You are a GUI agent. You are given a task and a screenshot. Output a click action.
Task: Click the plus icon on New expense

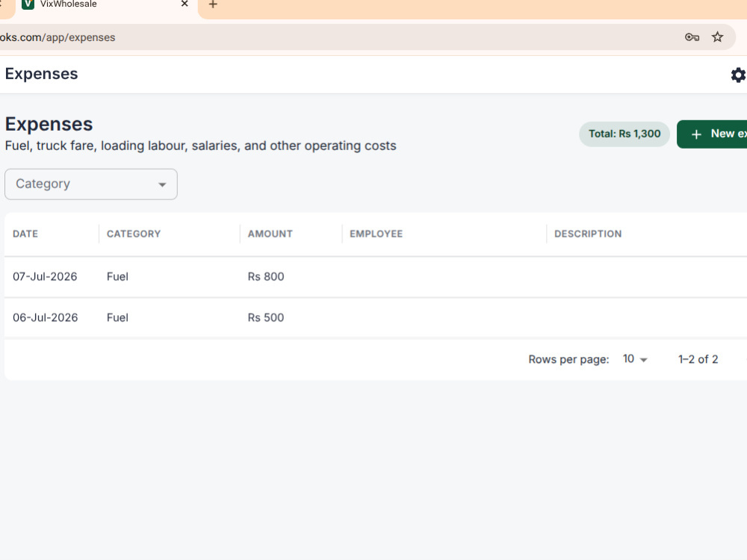(x=696, y=134)
